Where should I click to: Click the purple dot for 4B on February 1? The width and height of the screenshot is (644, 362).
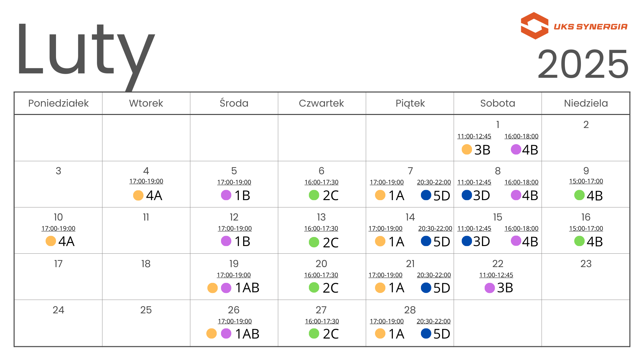(x=516, y=149)
